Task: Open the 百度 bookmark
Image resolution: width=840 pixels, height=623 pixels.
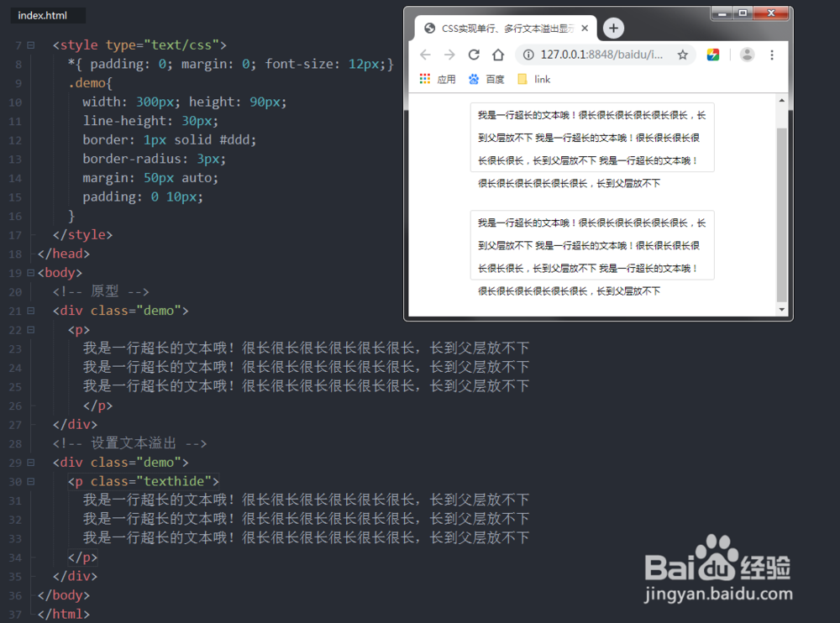Action: (x=486, y=79)
